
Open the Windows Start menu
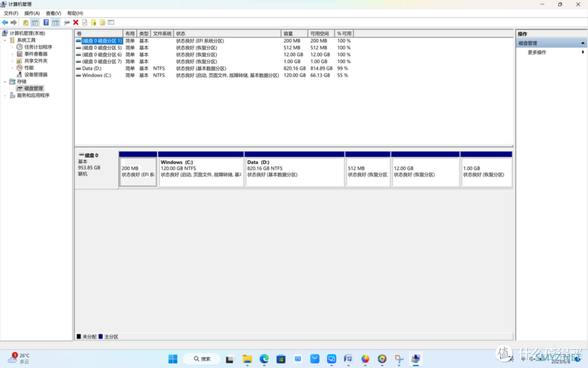coord(173,359)
